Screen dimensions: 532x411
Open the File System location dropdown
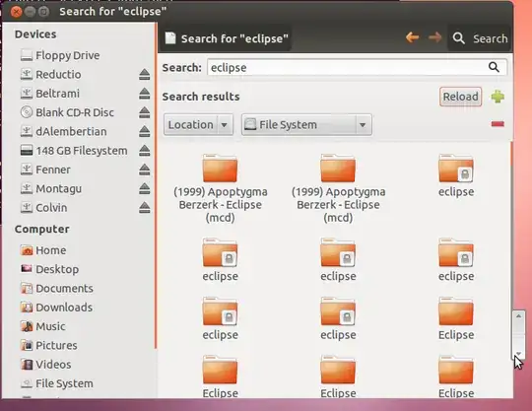pos(306,124)
